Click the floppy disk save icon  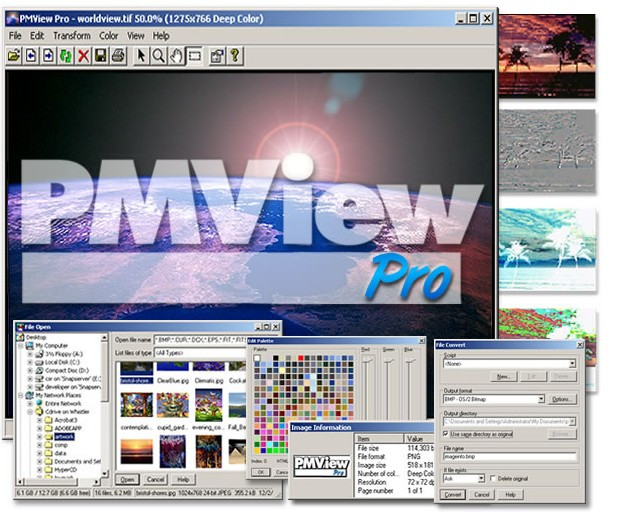click(x=100, y=56)
